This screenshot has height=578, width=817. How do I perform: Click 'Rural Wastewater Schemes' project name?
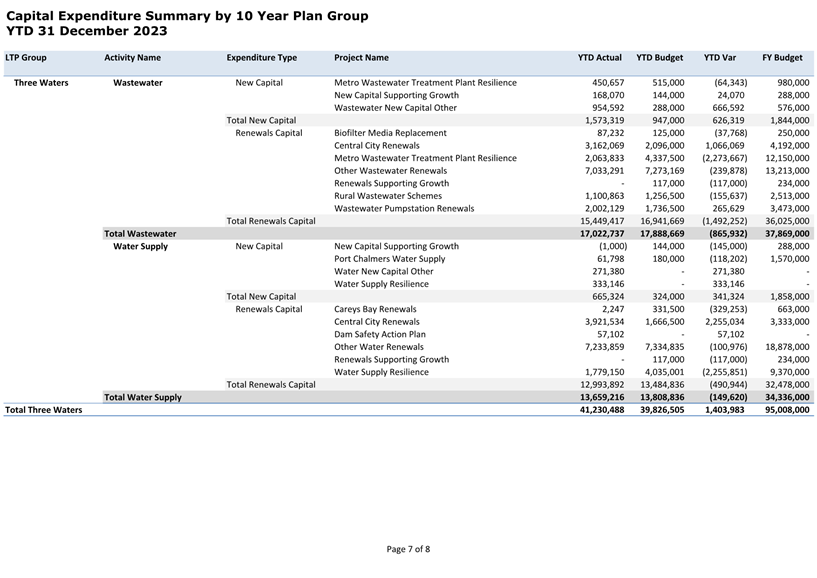[x=388, y=196]
